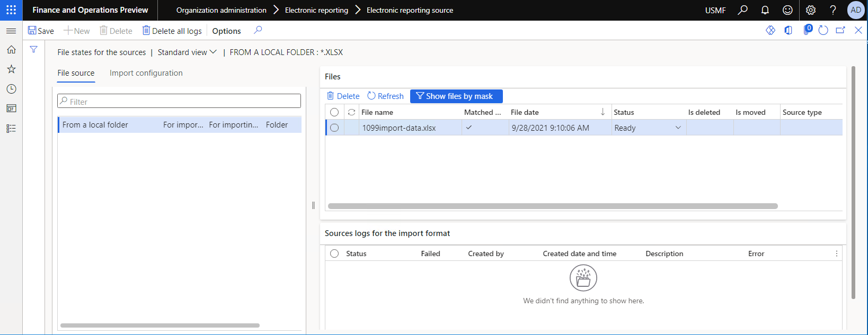Screen dimensions: 868x335
Task: Click the Created date and time header
Action: click(579, 253)
